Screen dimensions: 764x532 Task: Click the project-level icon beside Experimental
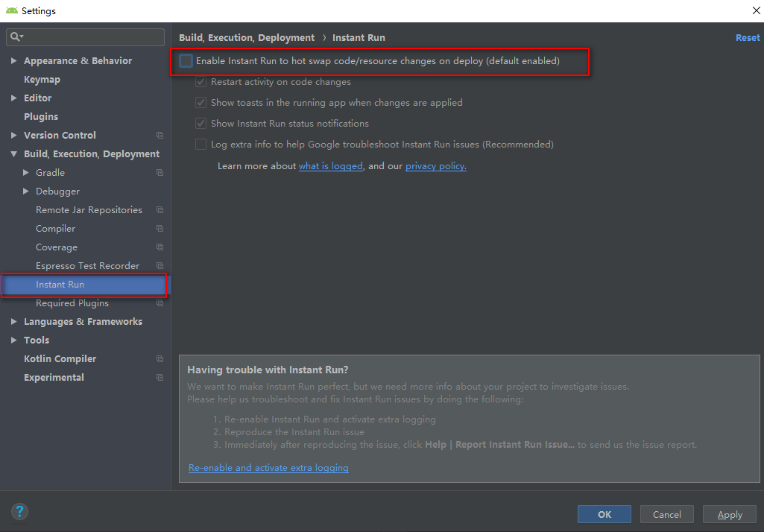(x=160, y=377)
